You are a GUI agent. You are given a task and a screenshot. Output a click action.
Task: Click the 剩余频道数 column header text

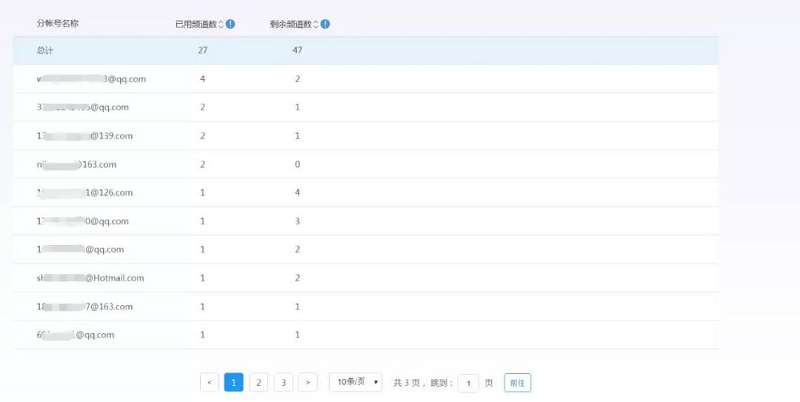pyautogui.click(x=291, y=24)
